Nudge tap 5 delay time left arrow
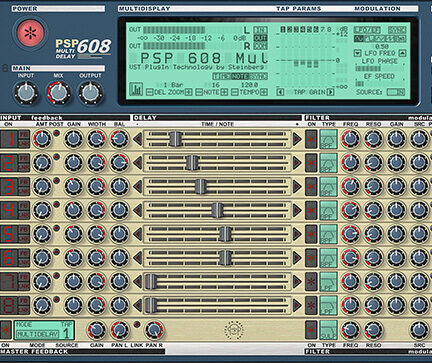 137,234
